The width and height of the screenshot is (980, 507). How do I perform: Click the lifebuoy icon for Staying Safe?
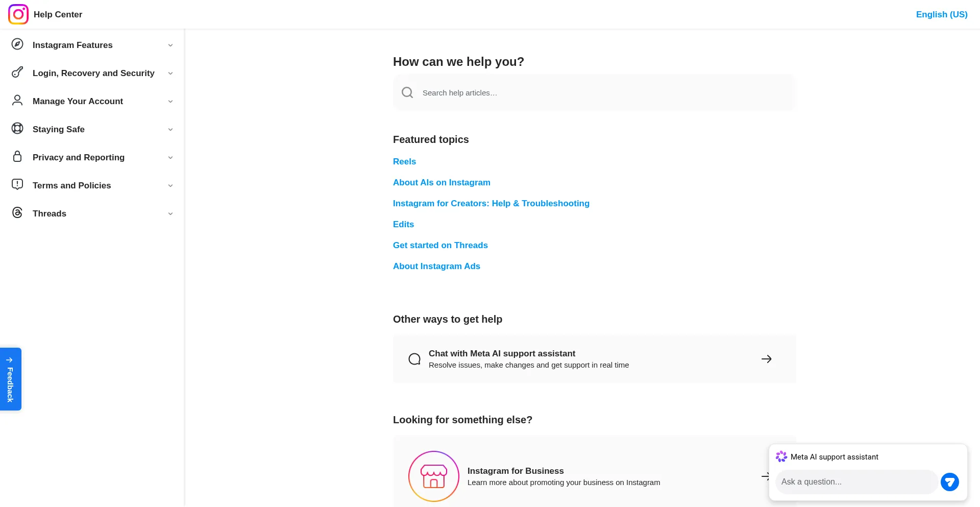point(17,128)
